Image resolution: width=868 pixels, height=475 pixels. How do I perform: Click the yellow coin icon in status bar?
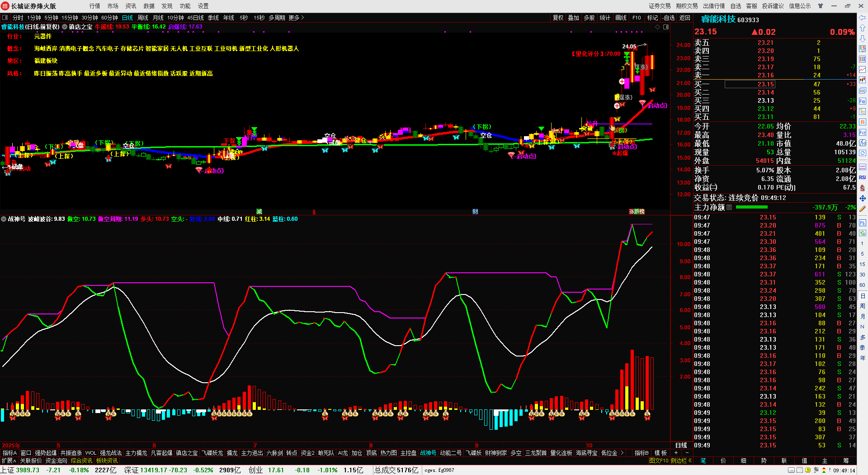pyautogui.click(x=808, y=470)
